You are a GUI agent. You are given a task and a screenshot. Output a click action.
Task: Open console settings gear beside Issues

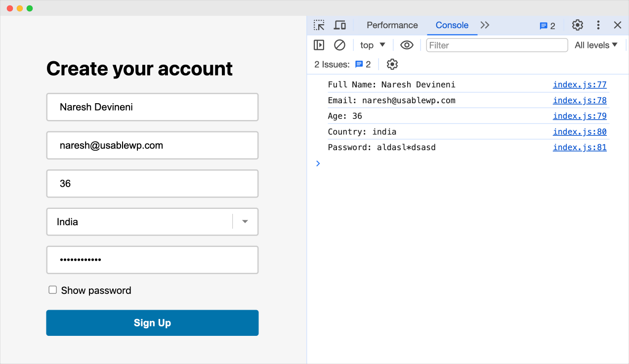(392, 64)
